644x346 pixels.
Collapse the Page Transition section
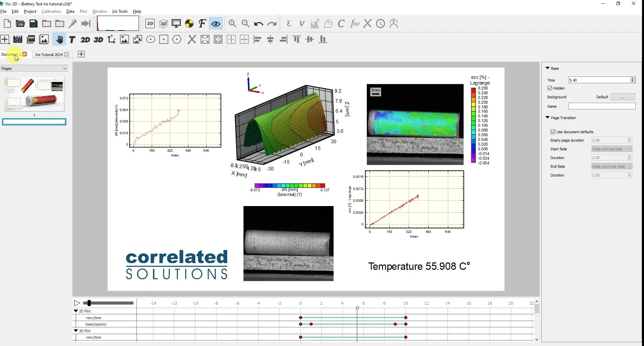[x=547, y=117]
